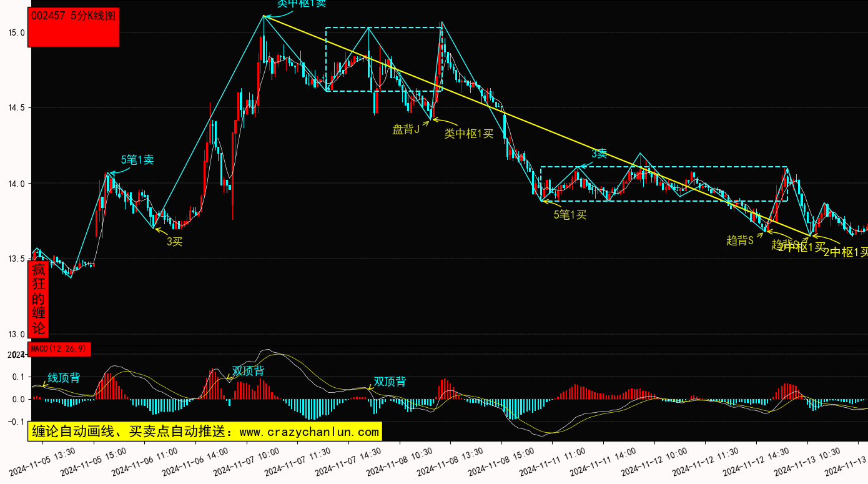This screenshot has width=868, height=484.
Task: Click the 3买 buy point annotation
Action: [x=174, y=242]
